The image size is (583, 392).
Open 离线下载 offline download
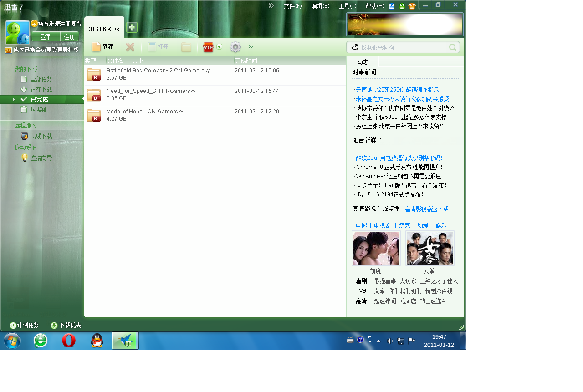[41, 136]
